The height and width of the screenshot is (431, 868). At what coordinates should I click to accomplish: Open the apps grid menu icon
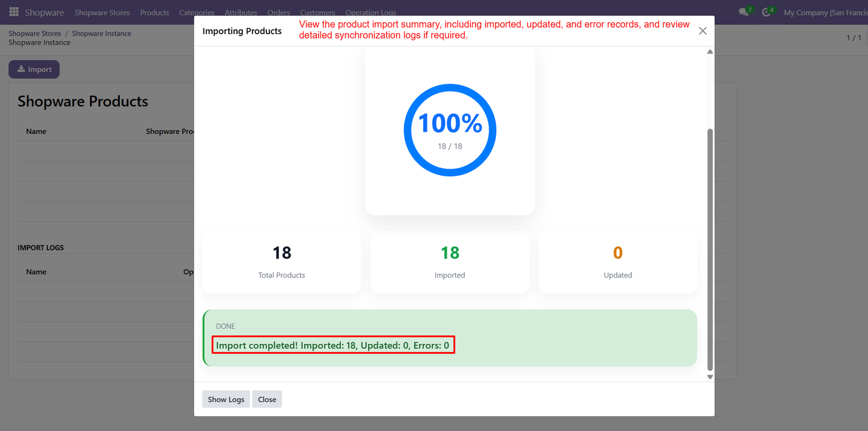coord(14,12)
